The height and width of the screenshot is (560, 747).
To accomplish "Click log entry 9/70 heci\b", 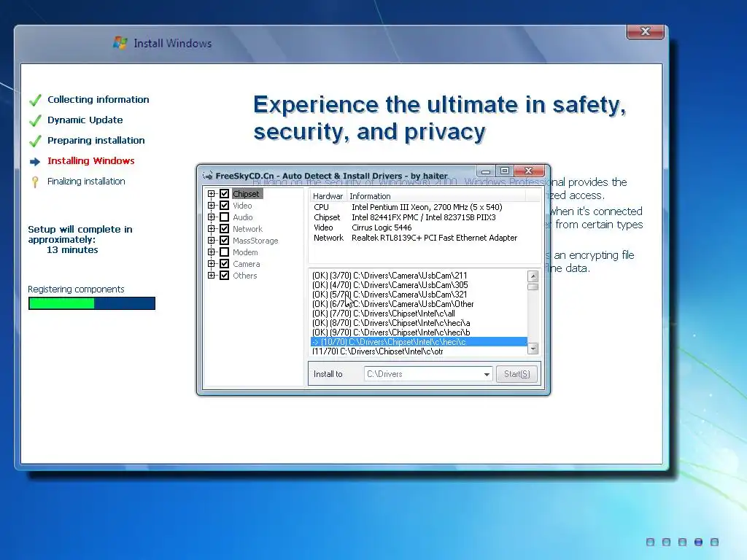I will [x=419, y=332].
